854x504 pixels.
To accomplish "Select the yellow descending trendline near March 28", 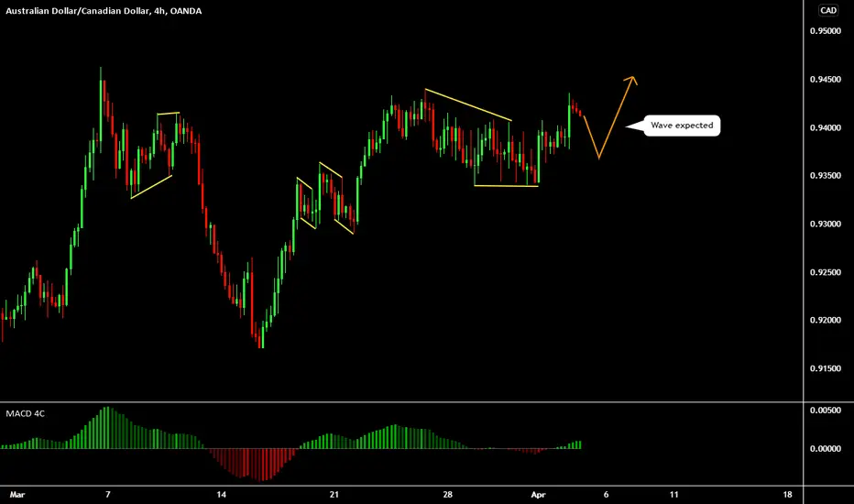I will [468, 104].
